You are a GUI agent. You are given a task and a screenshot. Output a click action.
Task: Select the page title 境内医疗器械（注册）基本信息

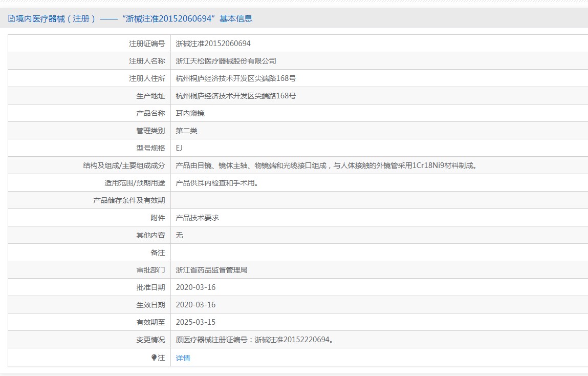point(130,18)
